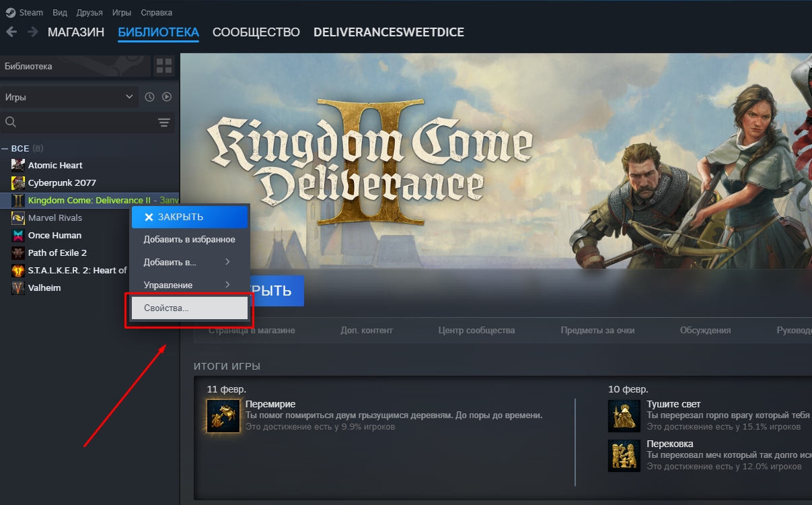
Task: Switch to the СООБЩЕСТВО section
Action: click(256, 32)
